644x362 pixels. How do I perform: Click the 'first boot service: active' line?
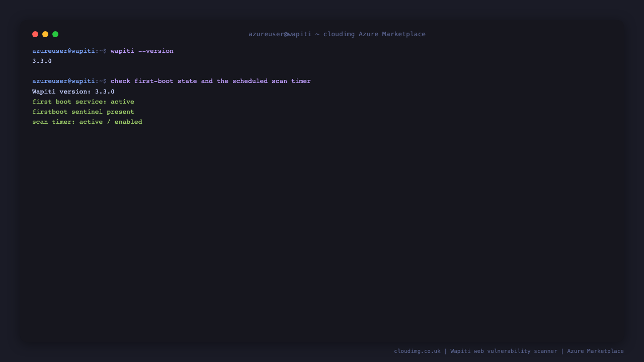tap(83, 102)
